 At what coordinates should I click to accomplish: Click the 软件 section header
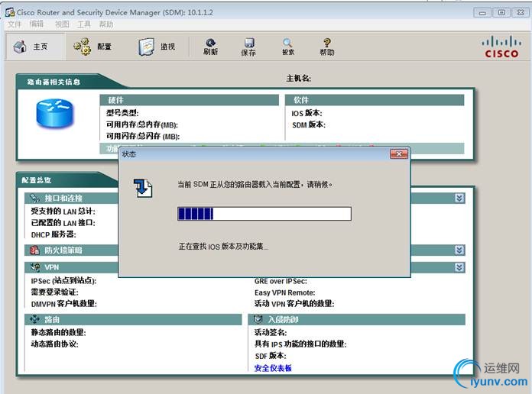coord(375,100)
